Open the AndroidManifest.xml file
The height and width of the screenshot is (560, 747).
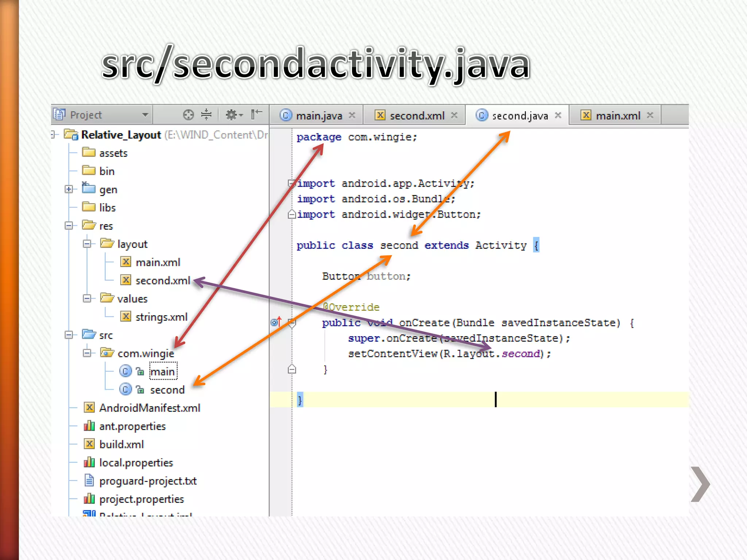[x=150, y=408]
